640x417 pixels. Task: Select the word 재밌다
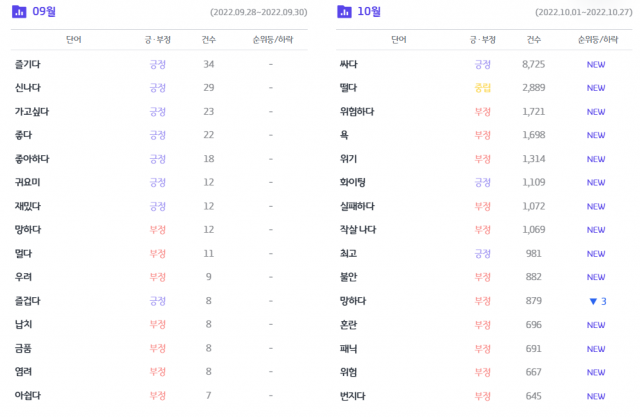pos(28,206)
